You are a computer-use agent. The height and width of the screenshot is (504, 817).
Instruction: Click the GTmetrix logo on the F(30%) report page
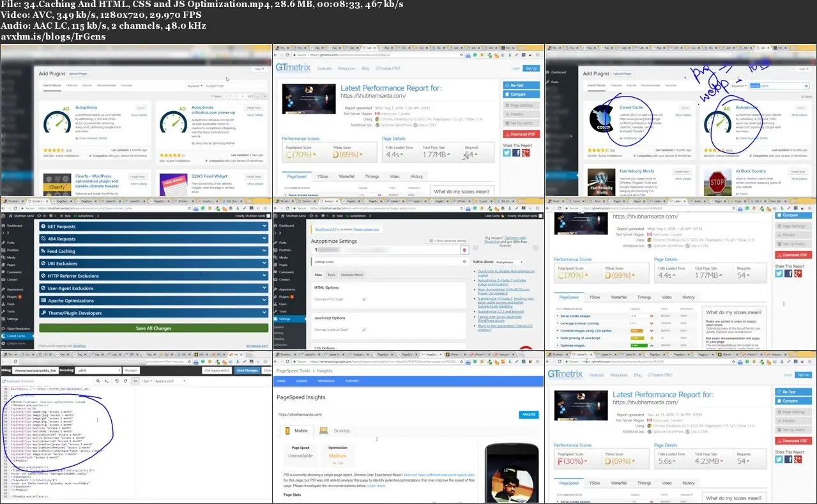click(x=565, y=374)
